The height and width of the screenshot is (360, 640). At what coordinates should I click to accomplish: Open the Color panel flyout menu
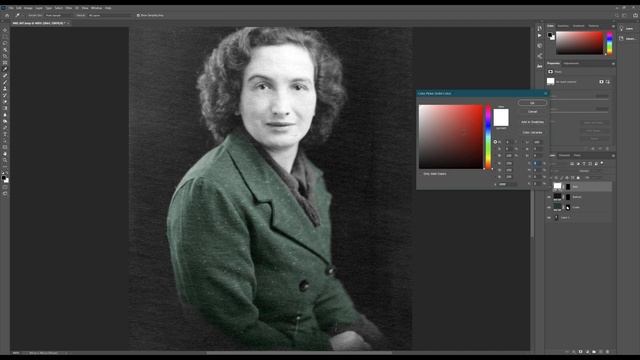tap(613, 26)
